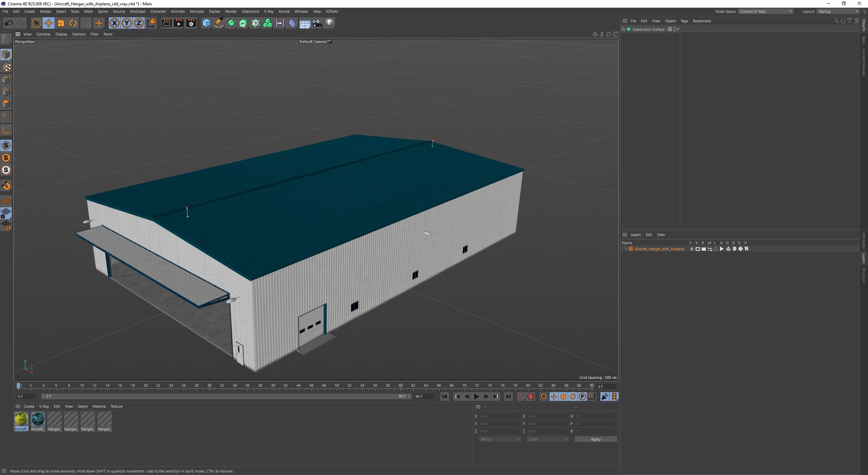This screenshot has width=868, height=475.
Task: Open the Spline Pen tool
Action: pos(219,23)
